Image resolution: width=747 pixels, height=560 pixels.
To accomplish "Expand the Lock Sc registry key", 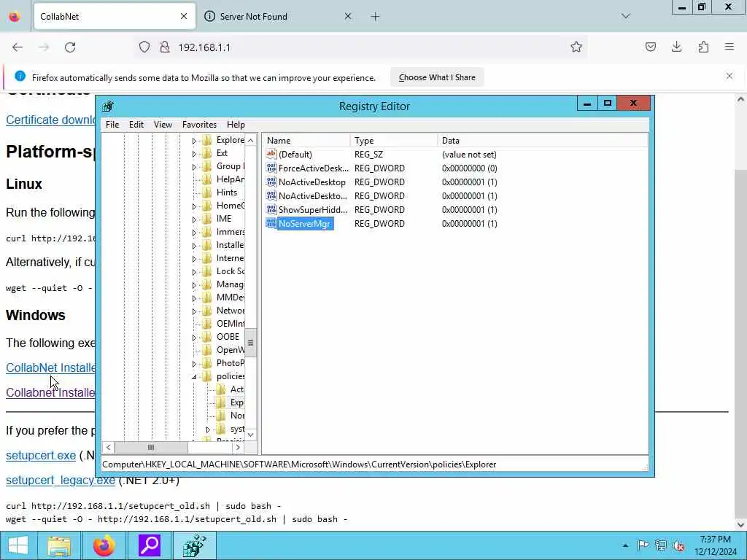I will coord(194,272).
